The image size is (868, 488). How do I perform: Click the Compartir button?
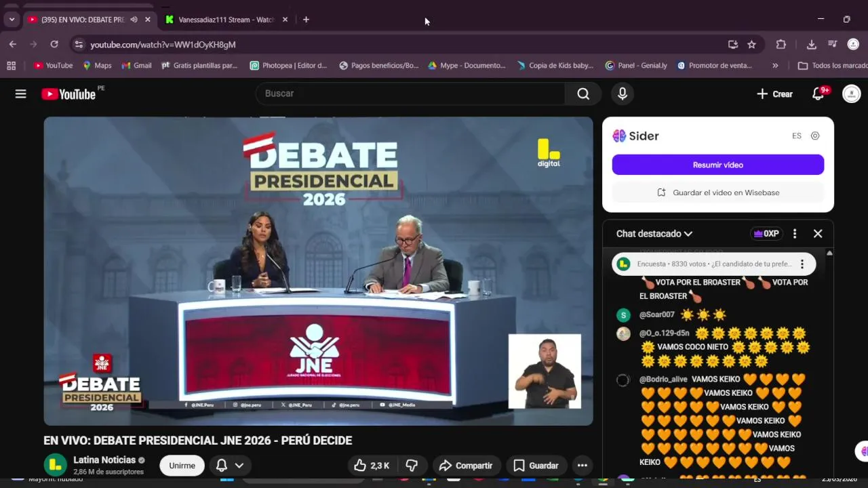[465, 466]
